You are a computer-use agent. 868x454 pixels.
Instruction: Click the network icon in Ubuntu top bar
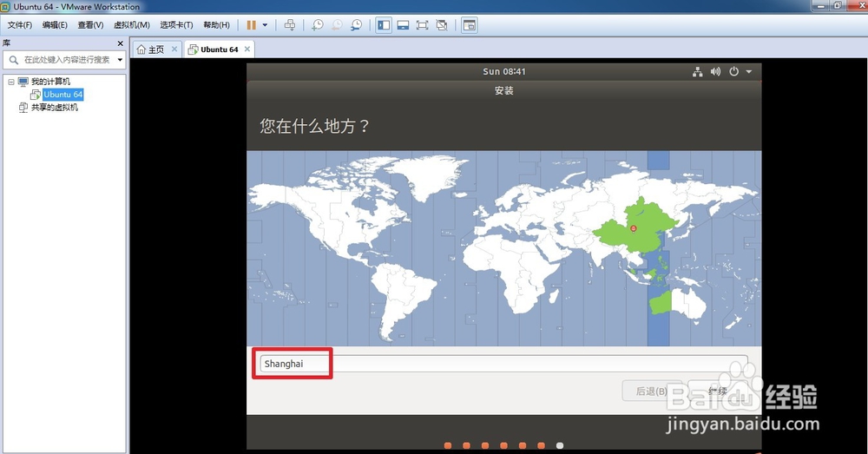pos(698,71)
